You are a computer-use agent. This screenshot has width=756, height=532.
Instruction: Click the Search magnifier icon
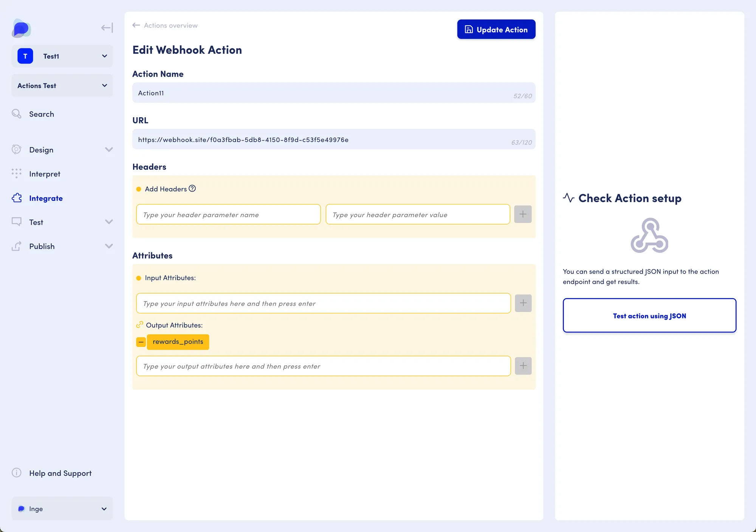[x=16, y=114]
